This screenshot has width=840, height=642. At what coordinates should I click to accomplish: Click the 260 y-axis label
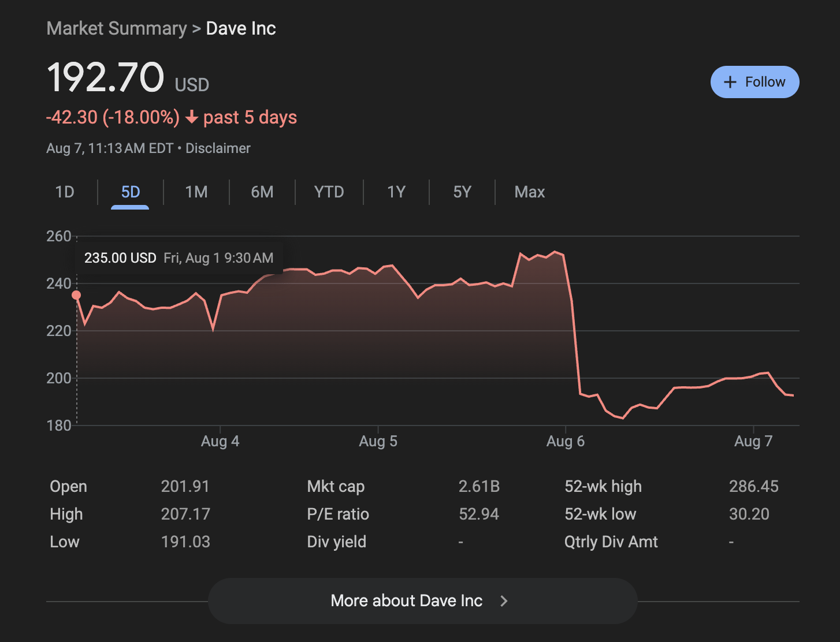click(x=59, y=236)
